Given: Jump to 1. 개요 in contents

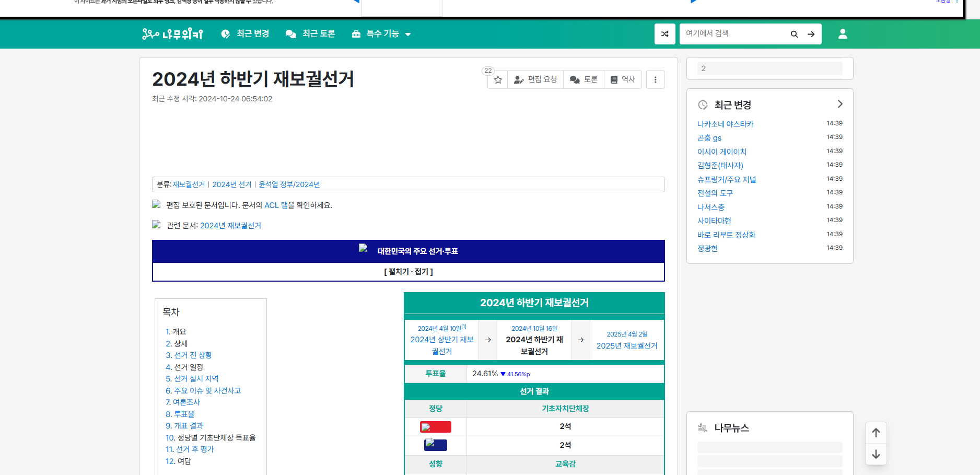Looking at the screenshot, I should [176, 332].
